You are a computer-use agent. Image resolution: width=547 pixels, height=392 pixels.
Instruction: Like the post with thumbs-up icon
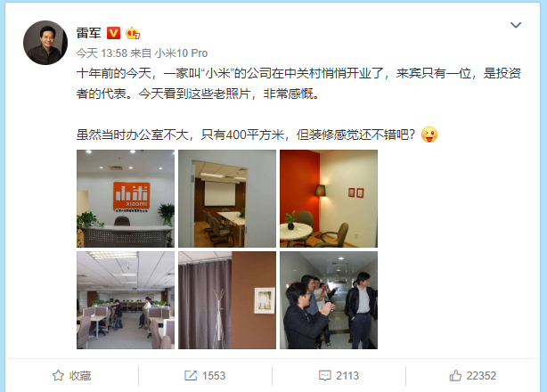tap(455, 376)
